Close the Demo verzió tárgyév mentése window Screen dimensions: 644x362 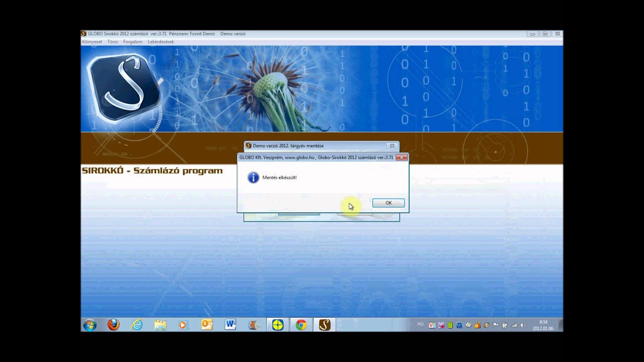point(392,146)
